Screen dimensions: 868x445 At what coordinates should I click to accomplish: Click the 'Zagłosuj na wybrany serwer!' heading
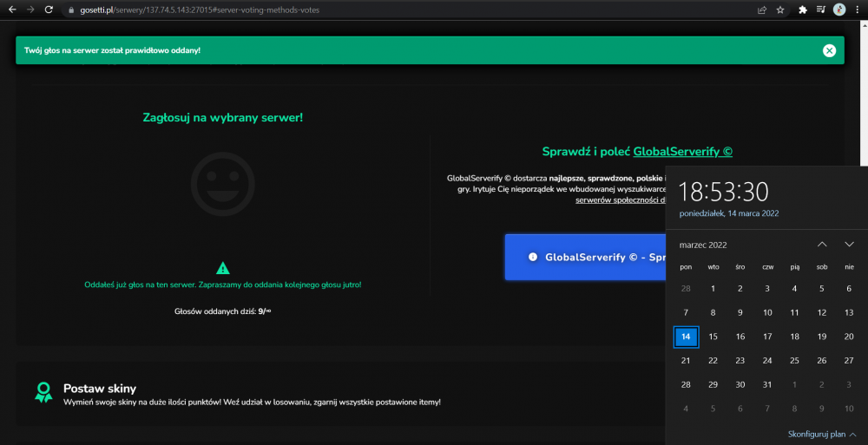(x=223, y=117)
